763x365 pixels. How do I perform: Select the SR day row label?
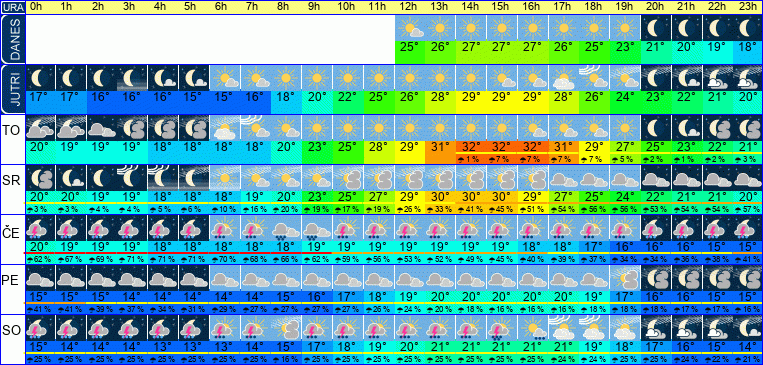click(x=12, y=181)
